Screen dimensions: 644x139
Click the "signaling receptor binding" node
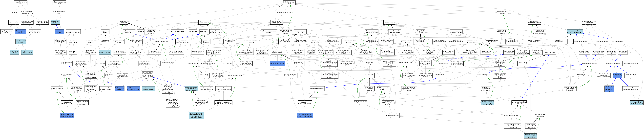(6, 32)
